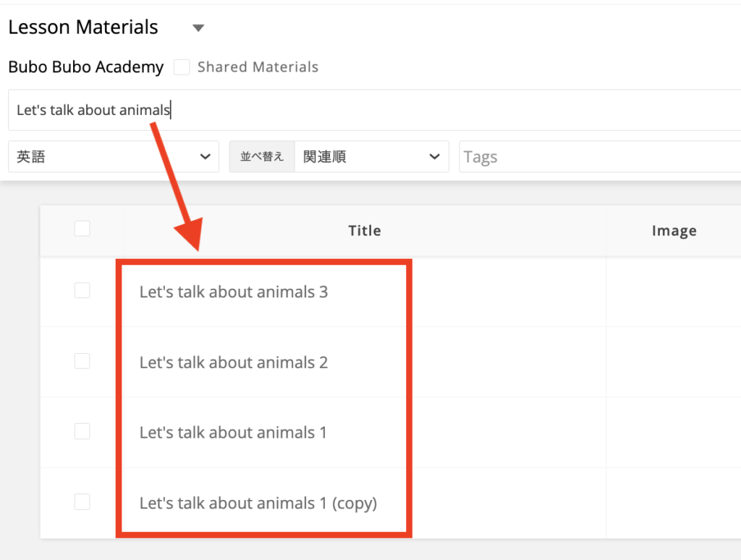Open "Let's talk about animals 1 (copy)" material
The image size is (741, 560).
click(258, 503)
